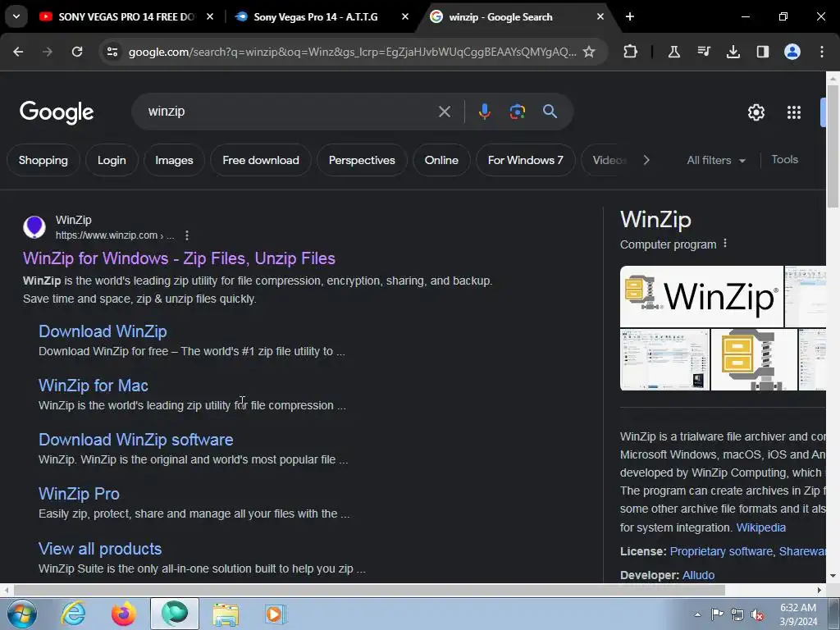Select the Shopping filter chip
The image size is (840, 630).
point(43,160)
